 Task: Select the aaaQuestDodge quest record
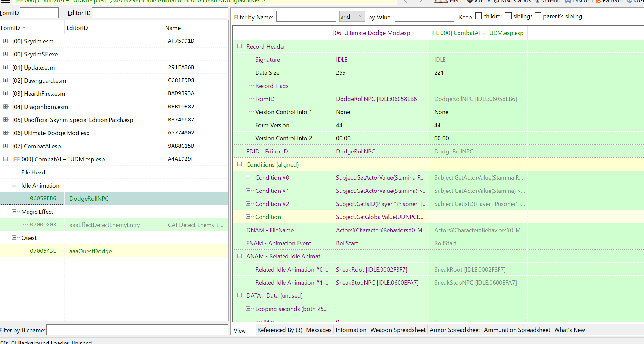click(x=114, y=251)
